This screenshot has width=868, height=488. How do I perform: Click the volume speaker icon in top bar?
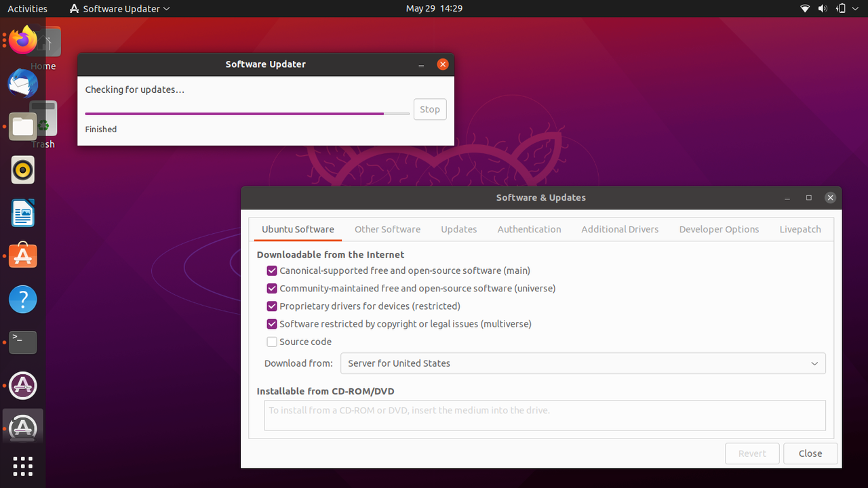pyautogui.click(x=823, y=9)
